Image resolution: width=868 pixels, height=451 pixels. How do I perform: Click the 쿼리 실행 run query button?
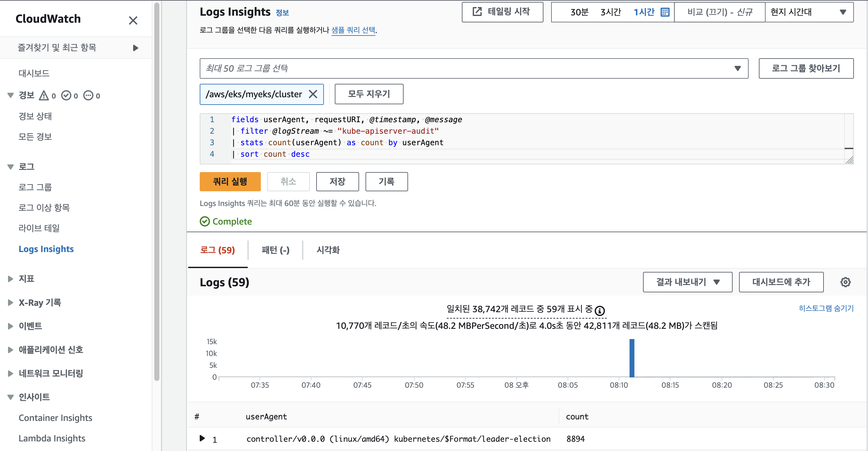point(230,182)
